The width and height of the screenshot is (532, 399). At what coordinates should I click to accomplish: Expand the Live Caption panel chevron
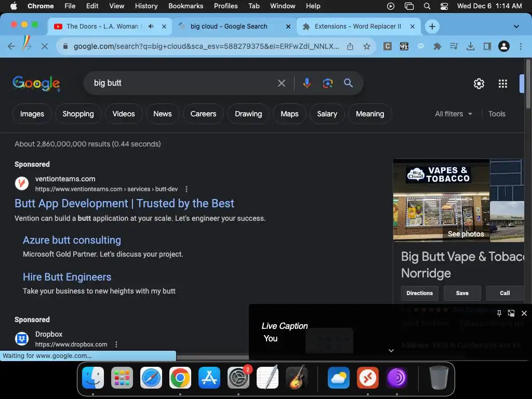pyautogui.click(x=391, y=351)
